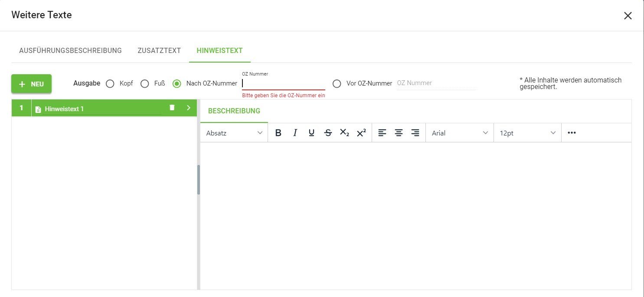This screenshot has height=297, width=644.
Task: Show more toolbar options via three dots
Action: tap(572, 133)
